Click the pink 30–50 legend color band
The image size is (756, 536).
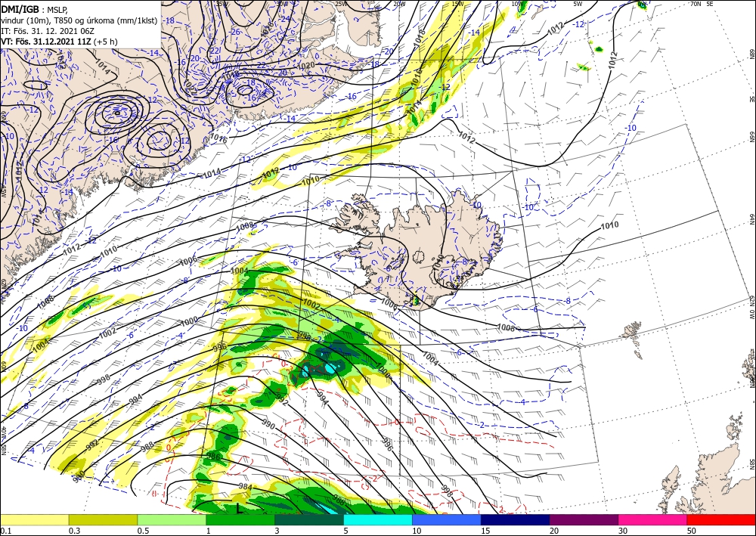(x=653, y=519)
